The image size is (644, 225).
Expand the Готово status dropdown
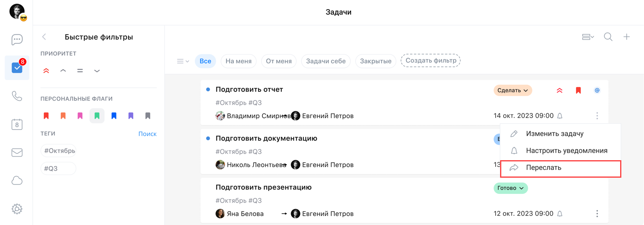pyautogui.click(x=510, y=188)
